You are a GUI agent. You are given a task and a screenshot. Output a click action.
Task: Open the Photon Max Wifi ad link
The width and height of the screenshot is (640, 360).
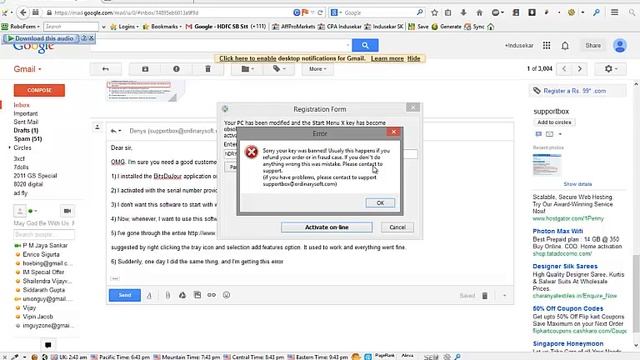point(558,231)
